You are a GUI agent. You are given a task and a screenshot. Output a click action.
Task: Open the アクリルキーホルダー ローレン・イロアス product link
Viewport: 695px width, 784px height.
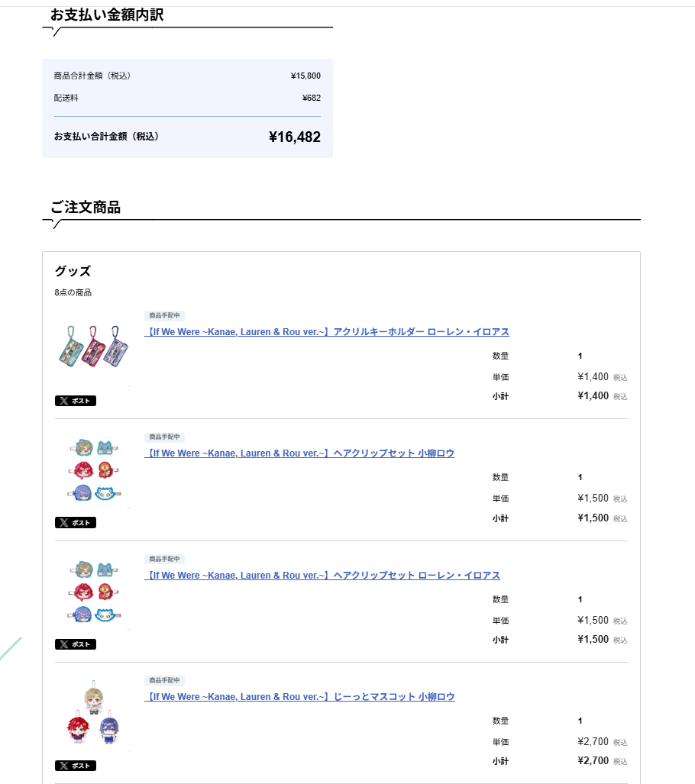point(327,332)
